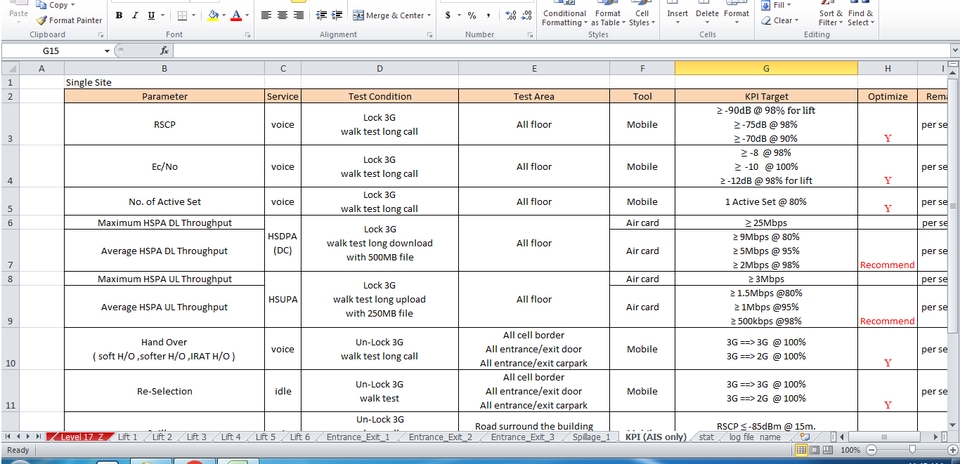The width and height of the screenshot is (960, 464).
Task: Click Format Painter
Action: (69, 20)
